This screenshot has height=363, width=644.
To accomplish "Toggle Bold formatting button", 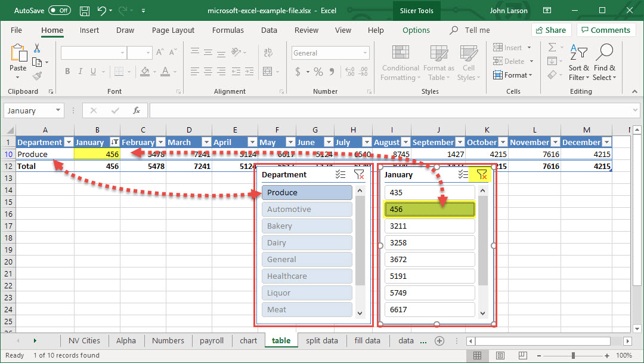I will (67, 72).
